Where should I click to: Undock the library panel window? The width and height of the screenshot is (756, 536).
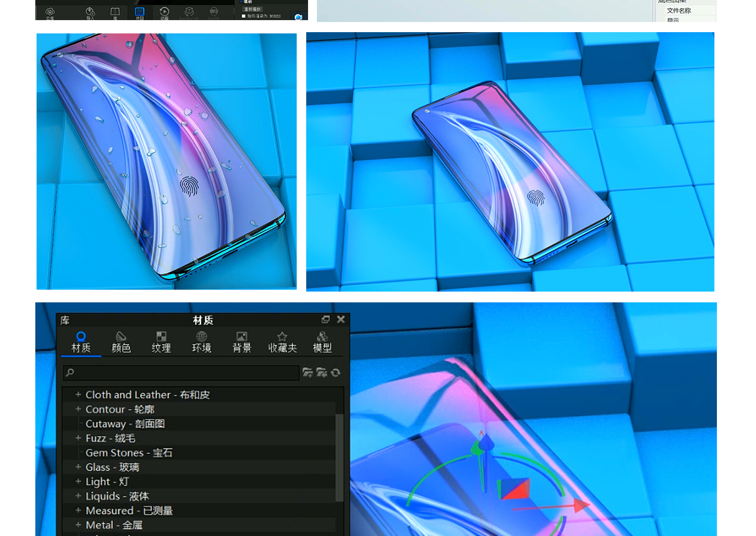[x=326, y=319]
